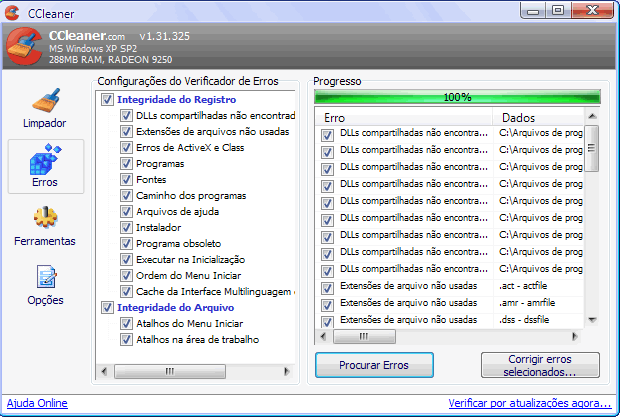Uncheck Arquivos de ajuda checkbox

coord(126,211)
